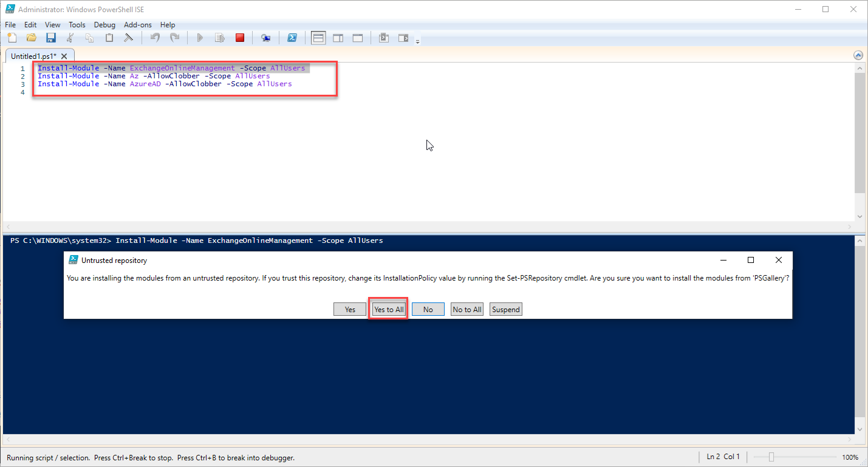This screenshot has width=868, height=467.
Task: Click the zoom slider in the status bar
Action: tap(771, 457)
